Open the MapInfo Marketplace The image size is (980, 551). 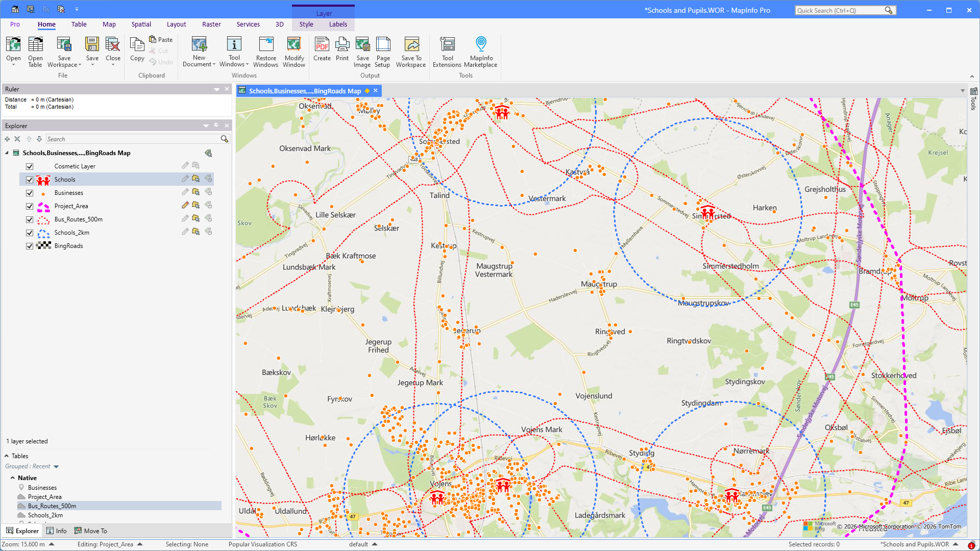[480, 51]
